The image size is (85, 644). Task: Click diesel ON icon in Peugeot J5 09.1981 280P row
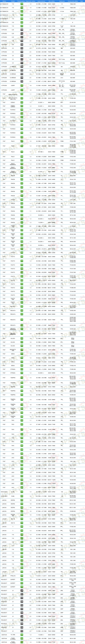22,594
